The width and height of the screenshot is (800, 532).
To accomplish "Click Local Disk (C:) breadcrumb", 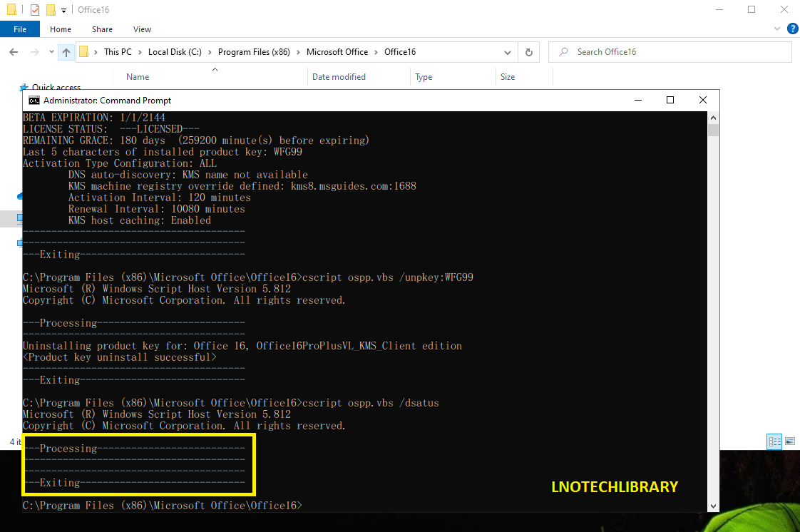I will click(175, 51).
